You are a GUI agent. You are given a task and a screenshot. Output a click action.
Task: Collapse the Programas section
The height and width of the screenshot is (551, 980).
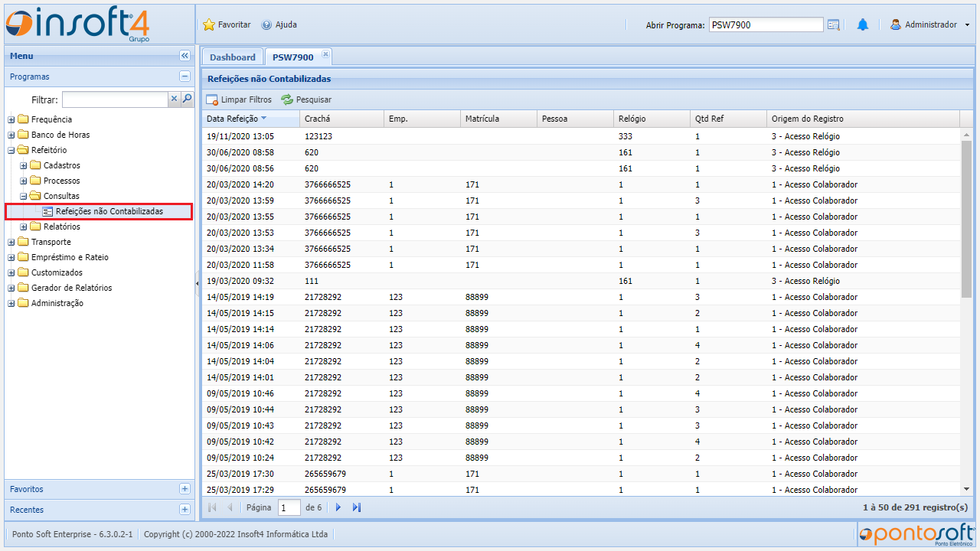185,77
